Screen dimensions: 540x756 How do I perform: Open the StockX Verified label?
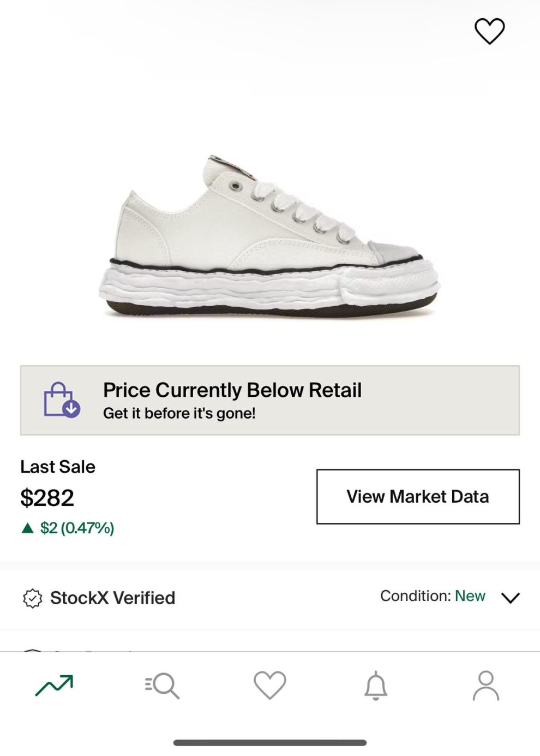coord(112,598)
